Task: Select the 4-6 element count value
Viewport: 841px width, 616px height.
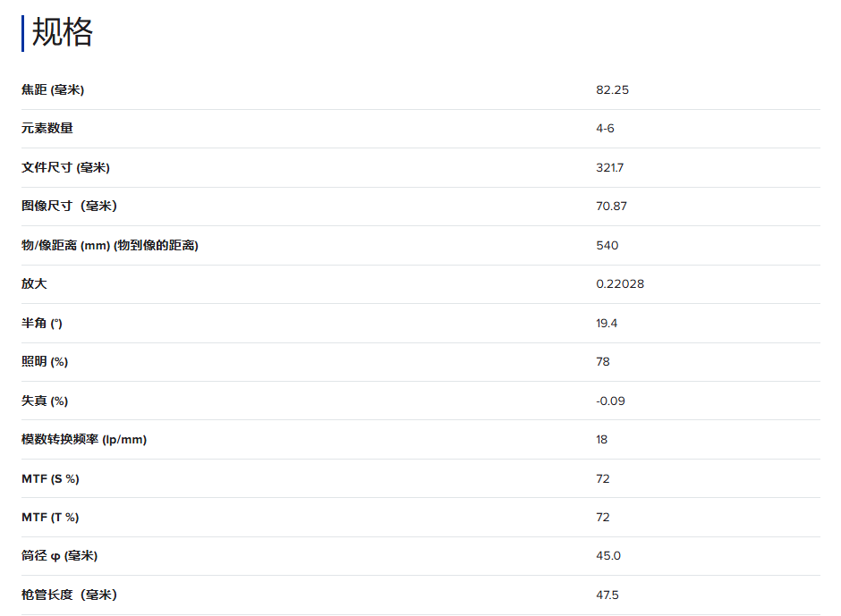Action: coord(605,129)
